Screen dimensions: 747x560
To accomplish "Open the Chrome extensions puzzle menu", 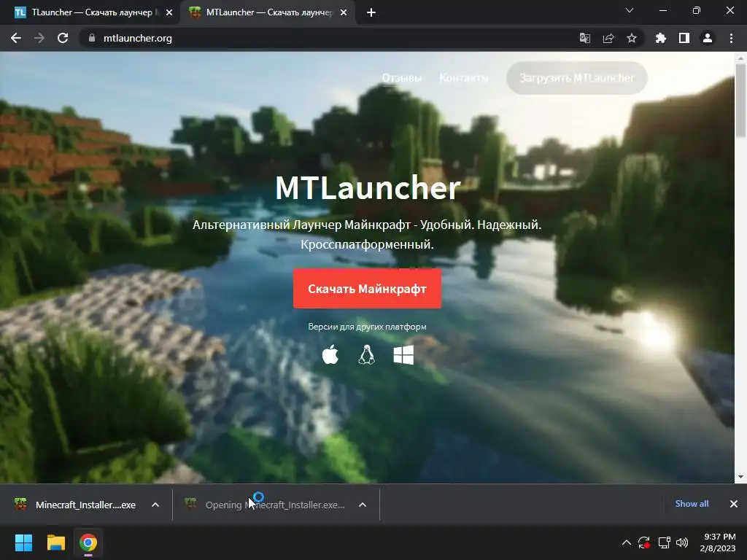I will coord(660,38).
